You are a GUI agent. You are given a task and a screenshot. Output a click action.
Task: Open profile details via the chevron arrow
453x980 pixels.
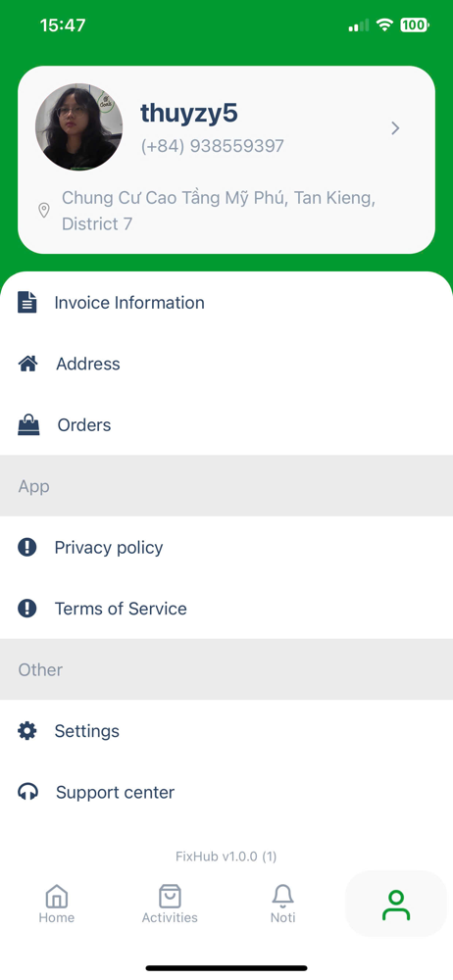[x=395, y=128]
